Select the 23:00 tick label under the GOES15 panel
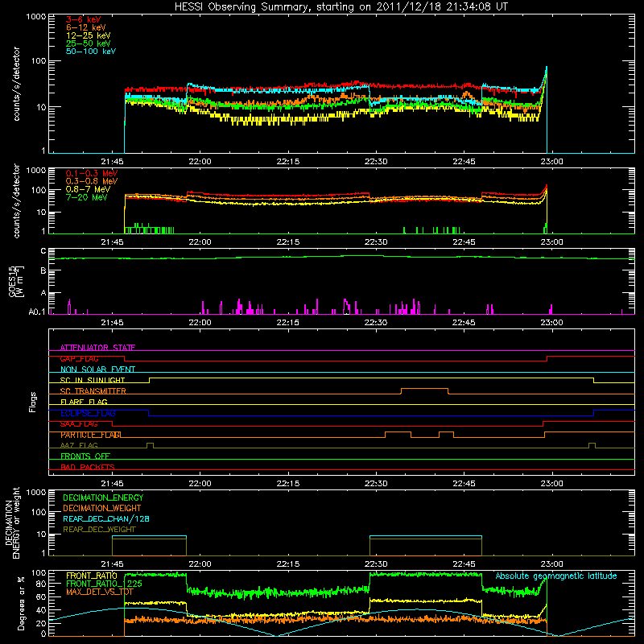This screenshot has height=644, width=644. 551,323
